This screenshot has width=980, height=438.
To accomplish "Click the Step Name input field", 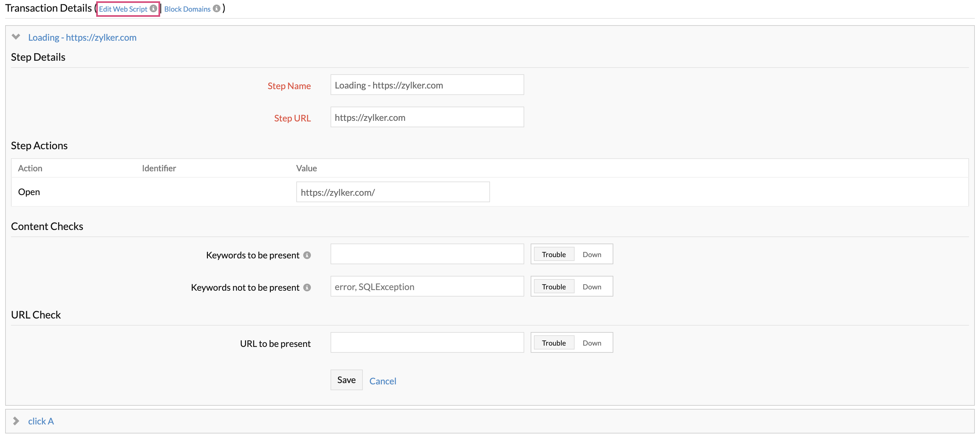I will [x=427, y=85].
